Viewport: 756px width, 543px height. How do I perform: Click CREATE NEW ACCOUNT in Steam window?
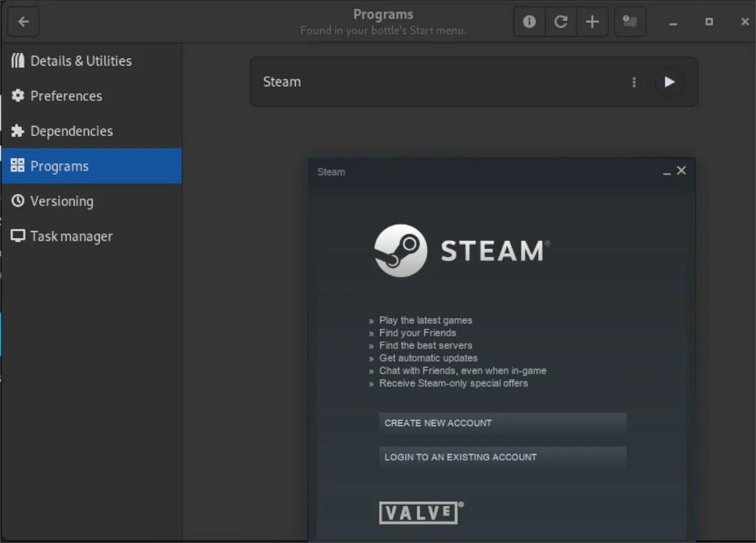pos(503,423)
